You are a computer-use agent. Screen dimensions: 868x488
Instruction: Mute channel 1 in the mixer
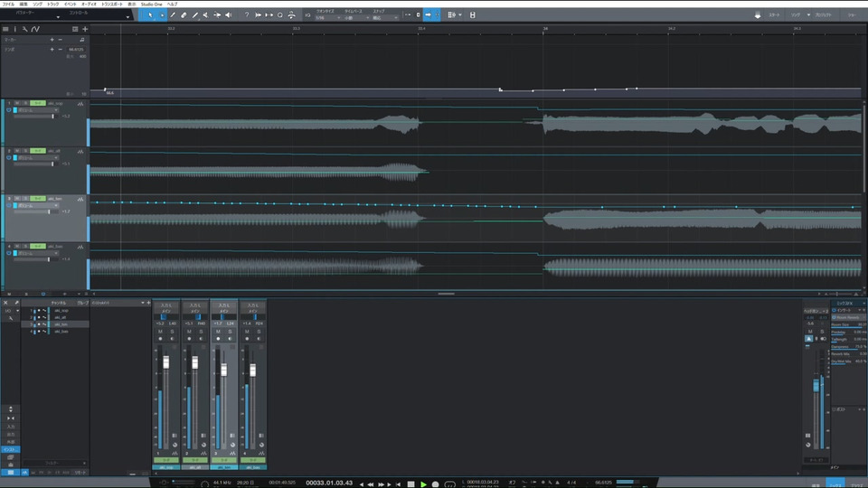[x=160, y=332]
